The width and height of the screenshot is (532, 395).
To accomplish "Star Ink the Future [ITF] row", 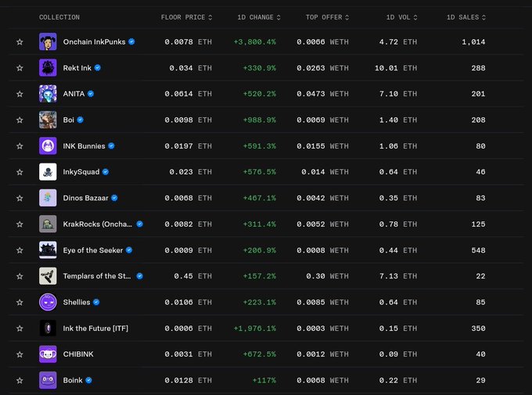I will [x=20, y=329].
